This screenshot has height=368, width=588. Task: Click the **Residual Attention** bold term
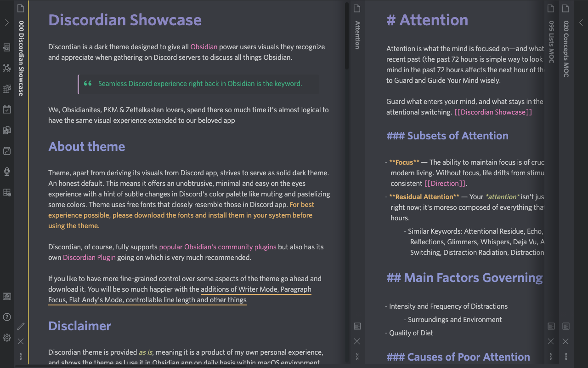(x=424, y=197)
